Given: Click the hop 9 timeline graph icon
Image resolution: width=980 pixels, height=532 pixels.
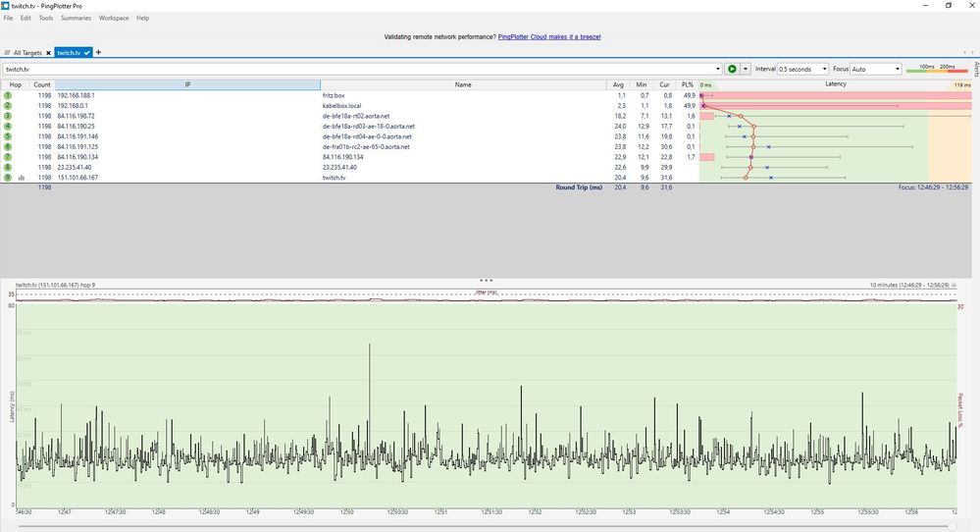Looking at the screenshot, I should coord(22,178).
